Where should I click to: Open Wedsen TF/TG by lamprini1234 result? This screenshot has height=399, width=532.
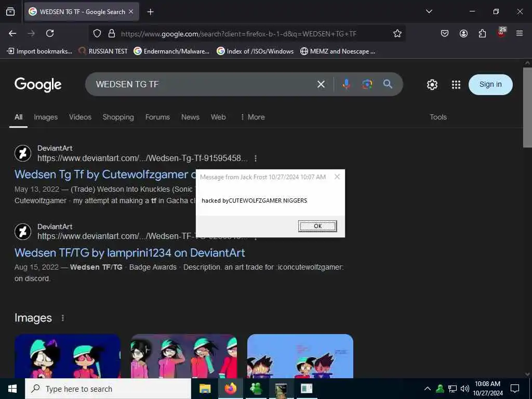coord(129,253)
